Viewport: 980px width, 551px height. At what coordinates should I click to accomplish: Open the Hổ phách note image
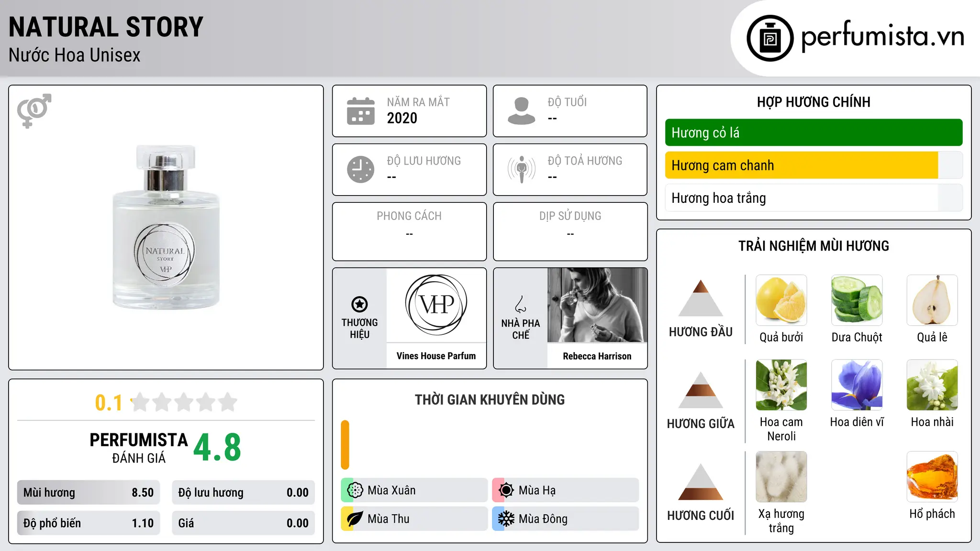point(932,477)
